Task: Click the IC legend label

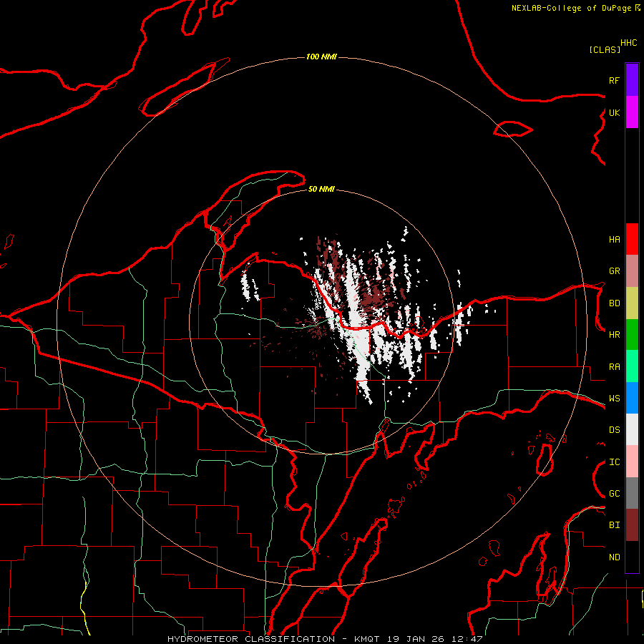Action: [x=614, y=462]
